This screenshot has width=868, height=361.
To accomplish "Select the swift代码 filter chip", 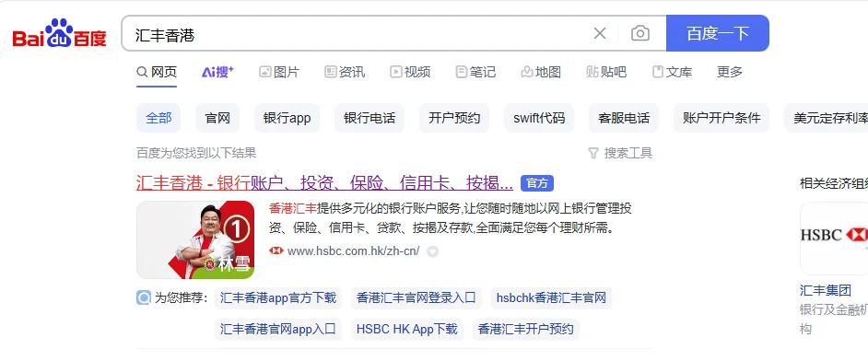I will [x=539, y=118].
